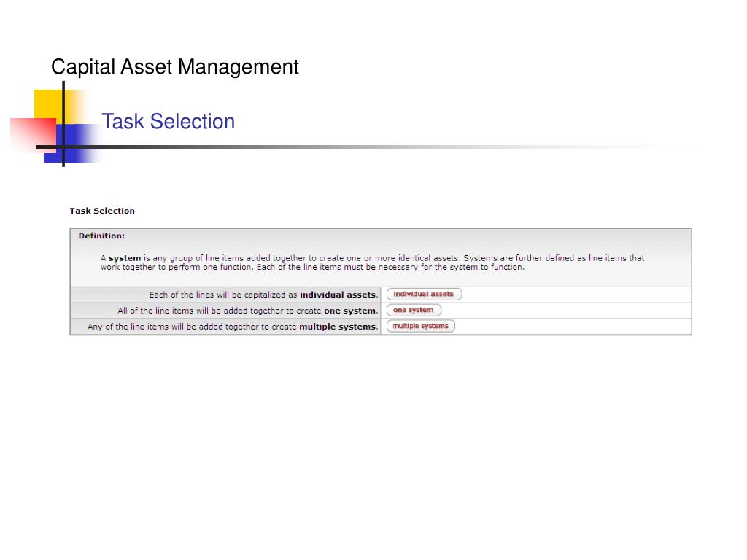Choose the 'one system' button
Viewport: 747px width, 560px height.
click(414, 310)
